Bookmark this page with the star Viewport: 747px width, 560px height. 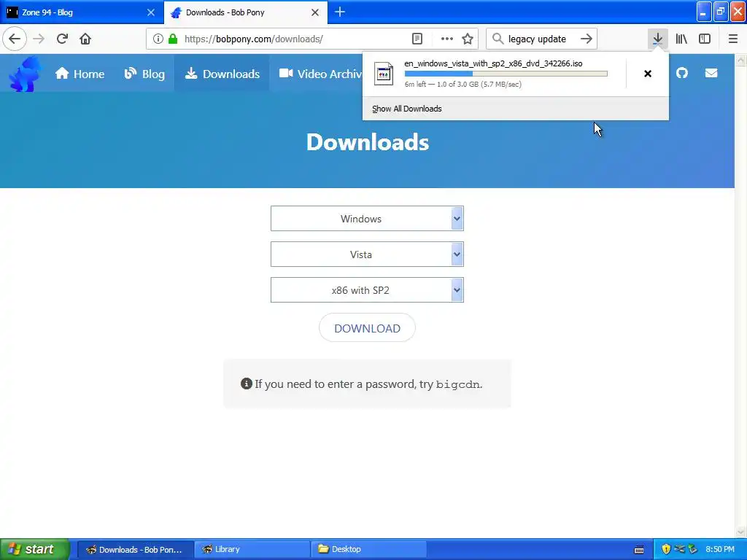coord(468,39)
